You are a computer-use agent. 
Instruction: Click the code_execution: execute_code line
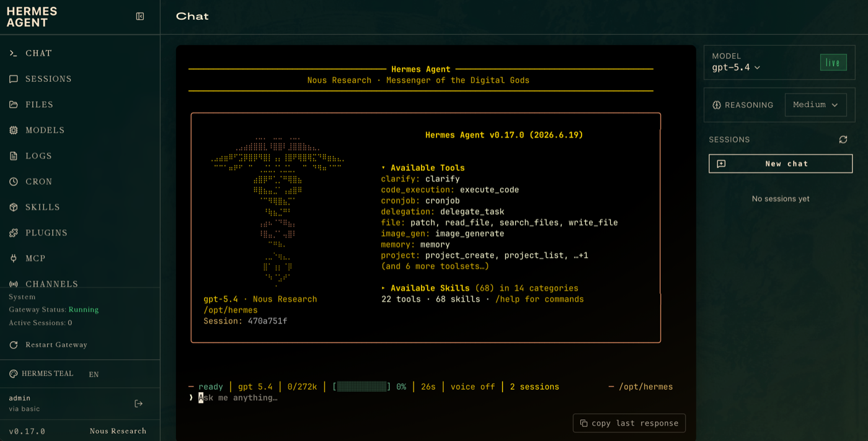450,190
